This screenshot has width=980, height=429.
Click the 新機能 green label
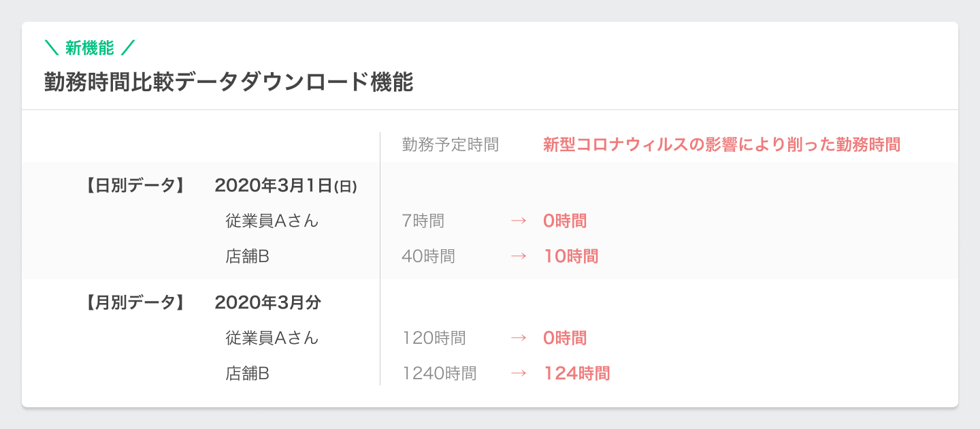coord(89,48)
